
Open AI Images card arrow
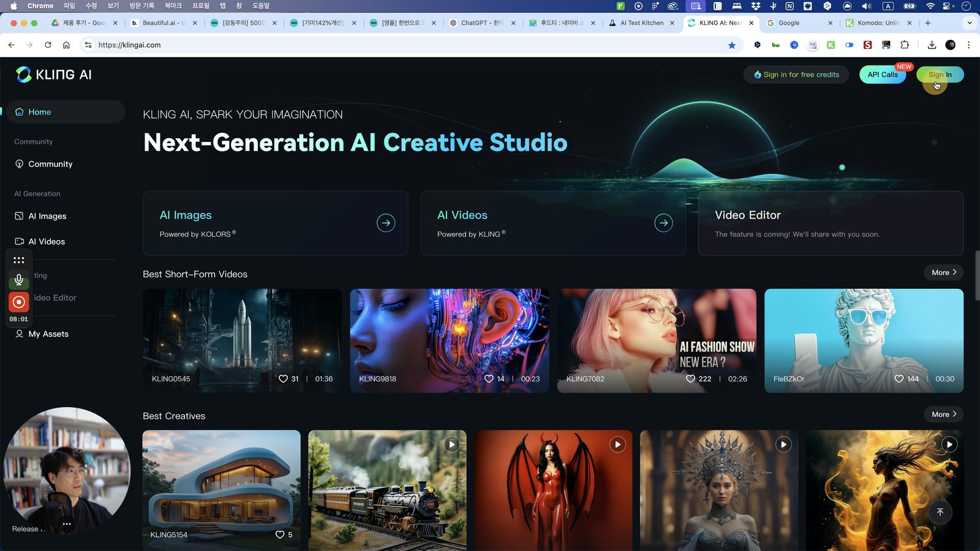pyautogui.click(x=386, y=223)
